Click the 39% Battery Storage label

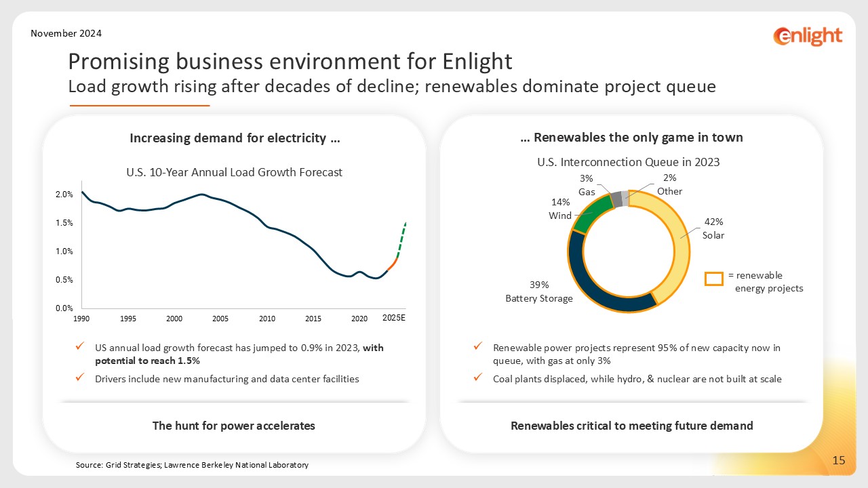[x=539, y=291]
